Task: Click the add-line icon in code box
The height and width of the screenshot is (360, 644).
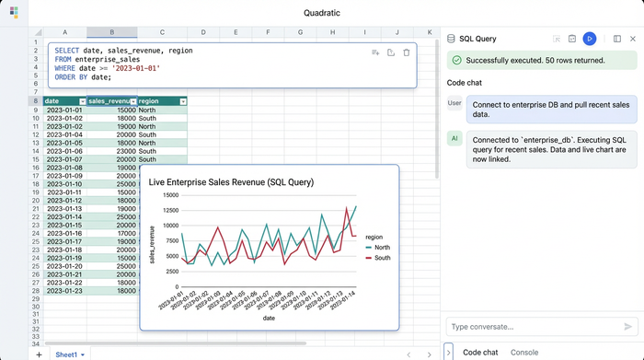Action: pos(375,52)
